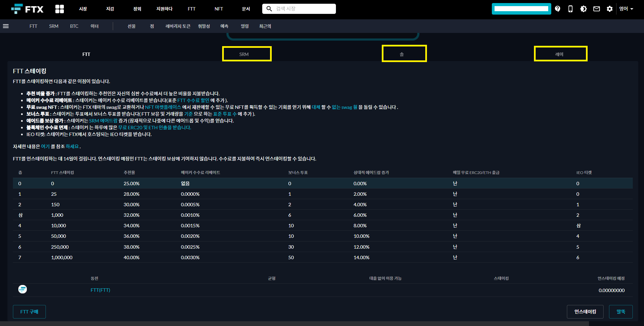The image size is (644, 326).
Task: Click the 상대적 에어드랍 증가 column header
Action: (x=371, y=173)
